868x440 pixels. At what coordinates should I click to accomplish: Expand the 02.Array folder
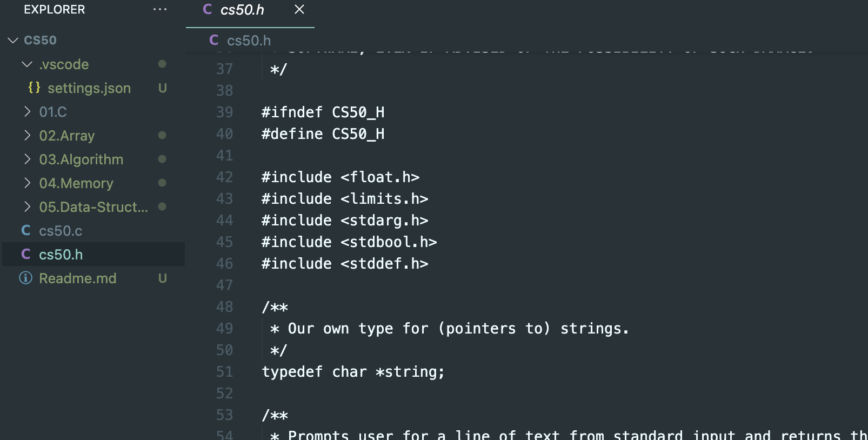27,135
